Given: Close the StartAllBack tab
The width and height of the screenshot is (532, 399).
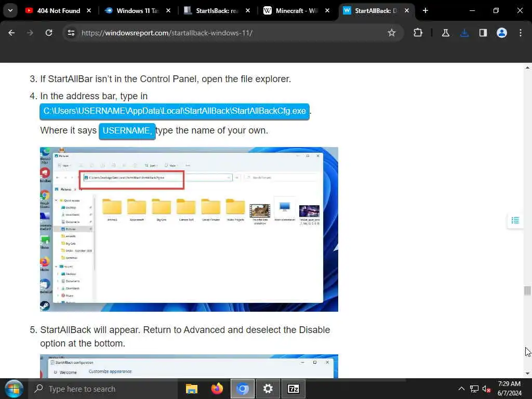Looking at the screenshot, I should 407,10.
